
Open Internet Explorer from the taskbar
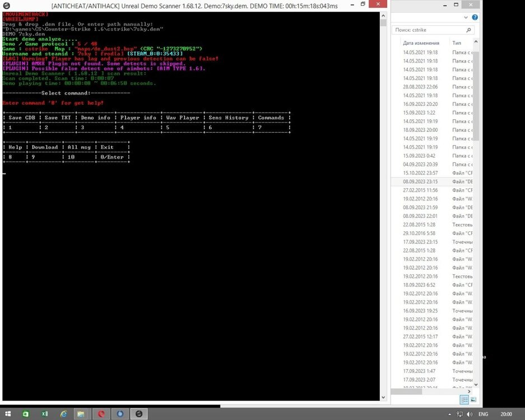coord(63,414)
